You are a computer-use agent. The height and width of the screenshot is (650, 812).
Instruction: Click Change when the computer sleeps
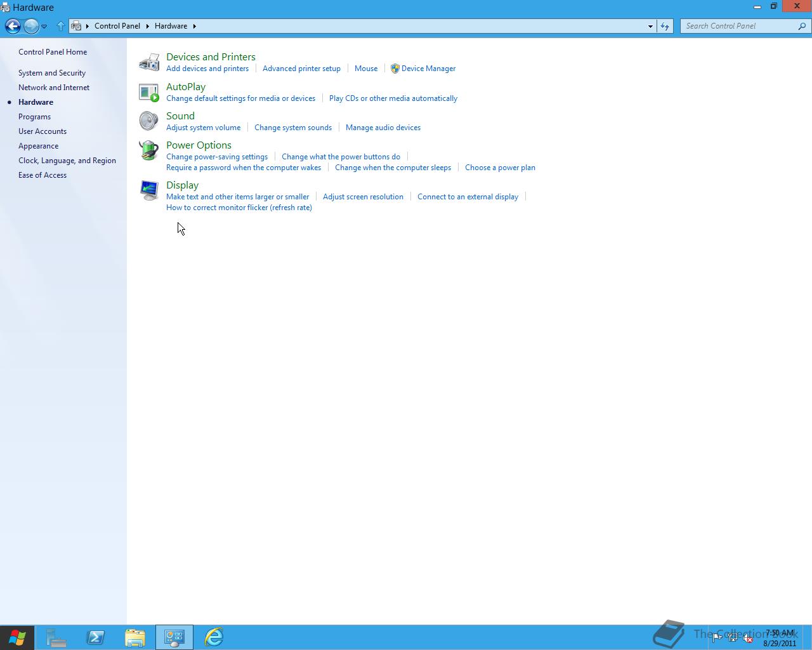[393, 168]
